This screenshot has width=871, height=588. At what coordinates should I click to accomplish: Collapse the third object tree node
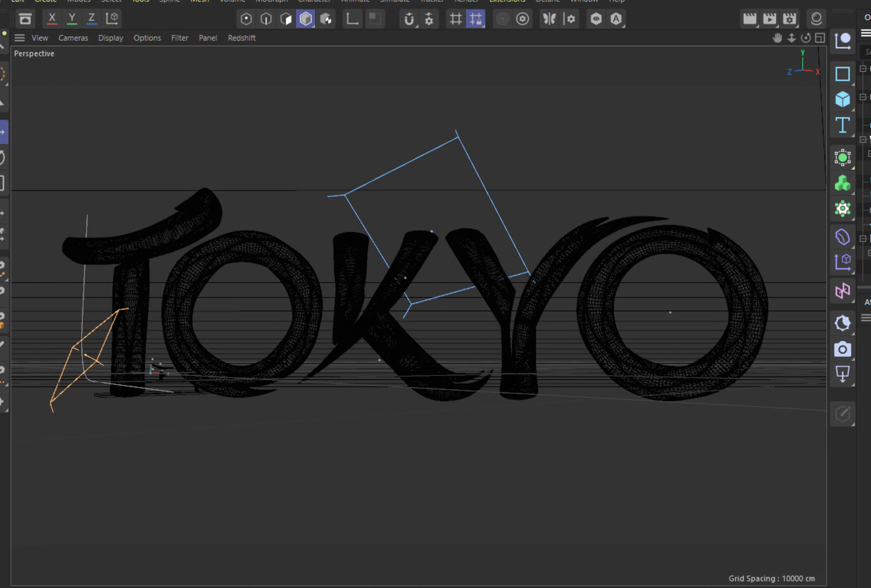[863, 140]
